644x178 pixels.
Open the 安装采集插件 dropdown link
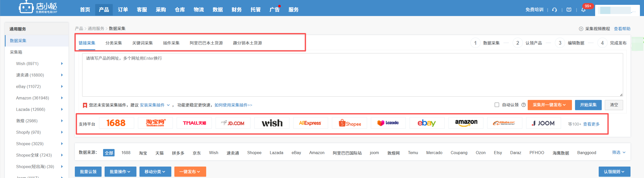(155, 105)
